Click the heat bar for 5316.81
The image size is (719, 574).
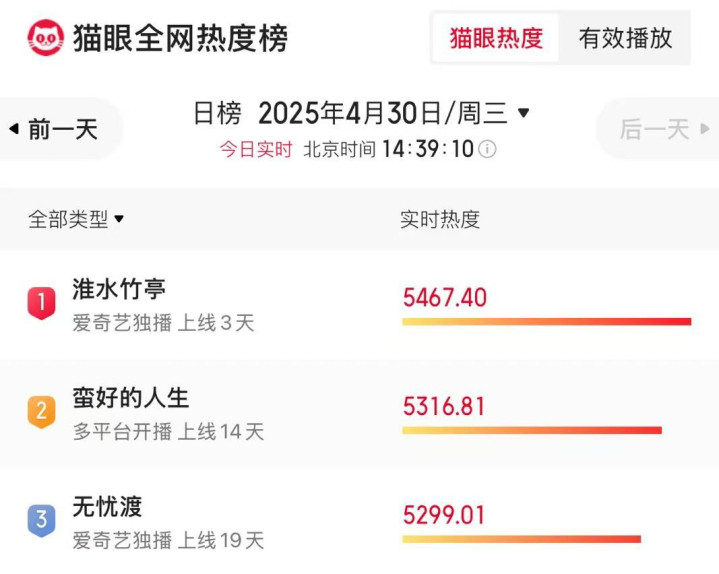pos(532,430)
